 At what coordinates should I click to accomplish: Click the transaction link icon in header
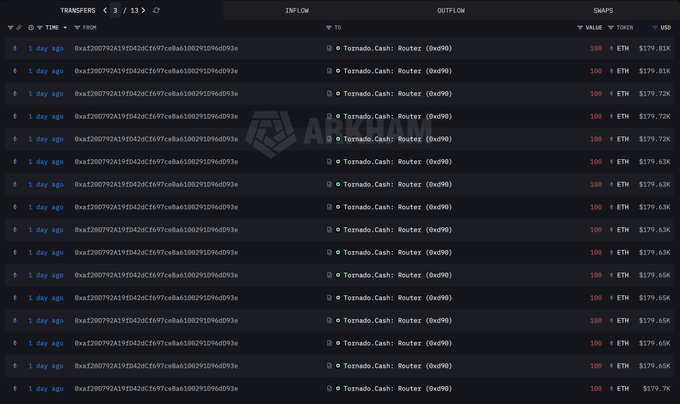(x=19, y=28)
